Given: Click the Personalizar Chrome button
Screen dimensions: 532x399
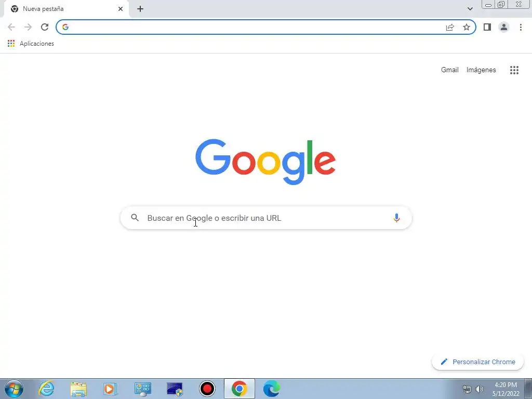Looking at the screenshot, I should pyautogui.click(x=477, y=362).
